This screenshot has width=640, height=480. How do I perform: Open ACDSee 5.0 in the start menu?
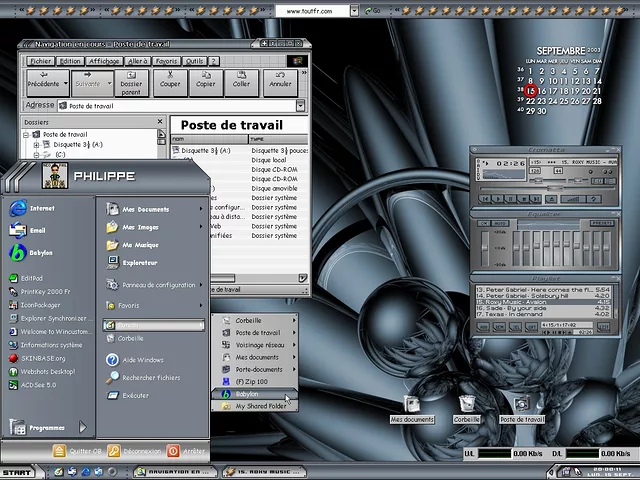click(38, 384)
